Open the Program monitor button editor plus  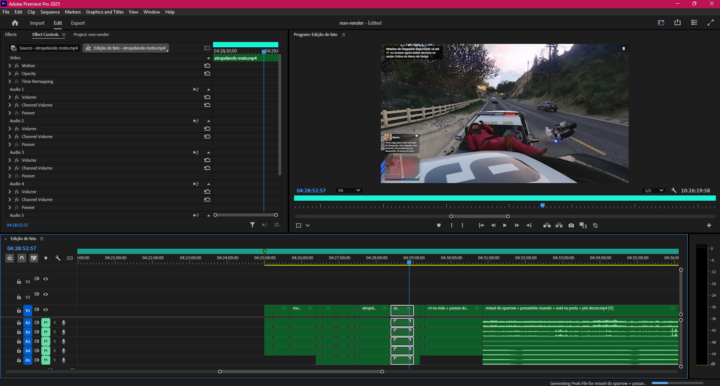(x=709, y=225)
